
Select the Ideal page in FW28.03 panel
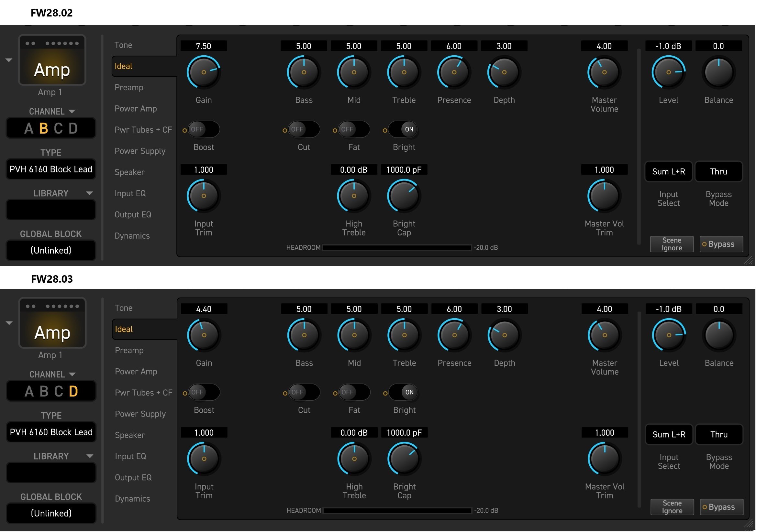[x=144, y=329]
